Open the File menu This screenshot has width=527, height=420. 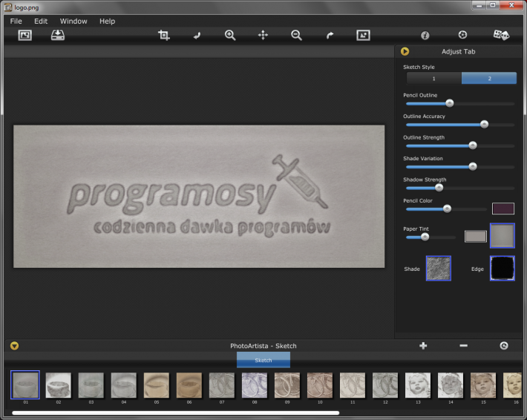click(x=16, y=22)
